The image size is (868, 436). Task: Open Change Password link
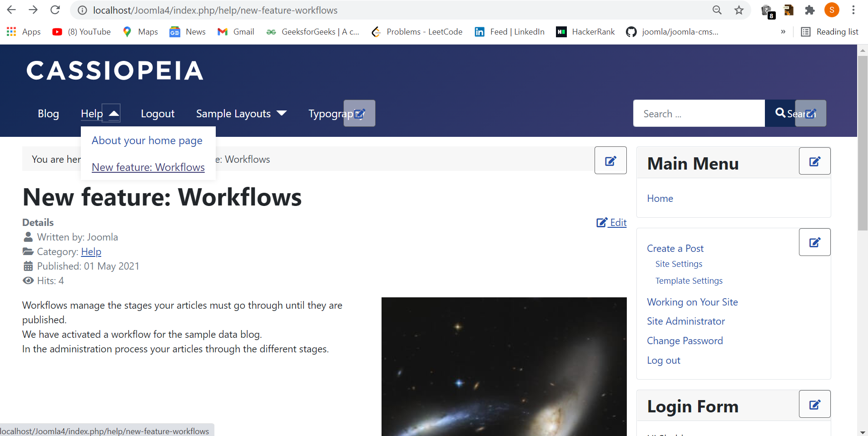685,341
